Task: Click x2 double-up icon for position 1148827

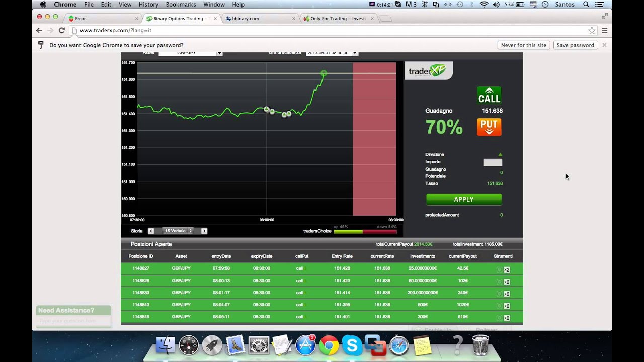Action: pyautogui.click(x=507, y=269)
